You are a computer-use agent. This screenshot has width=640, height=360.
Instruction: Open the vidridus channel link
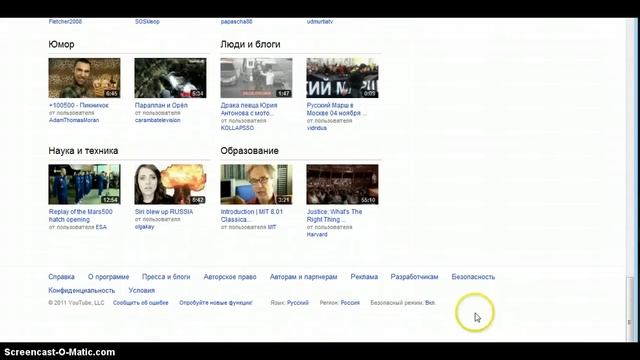pyautogui.click(x=317, y=128)
